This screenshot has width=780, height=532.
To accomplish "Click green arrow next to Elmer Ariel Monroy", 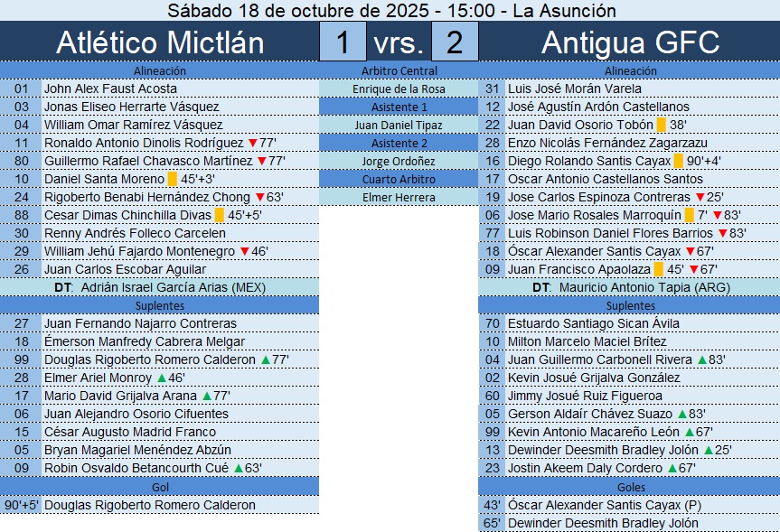I will (162, 378).
